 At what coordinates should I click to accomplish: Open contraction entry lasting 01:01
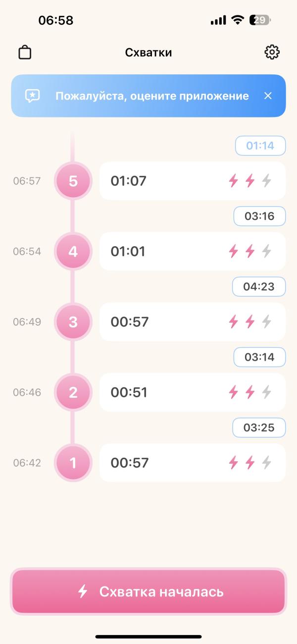click(193, 251)
